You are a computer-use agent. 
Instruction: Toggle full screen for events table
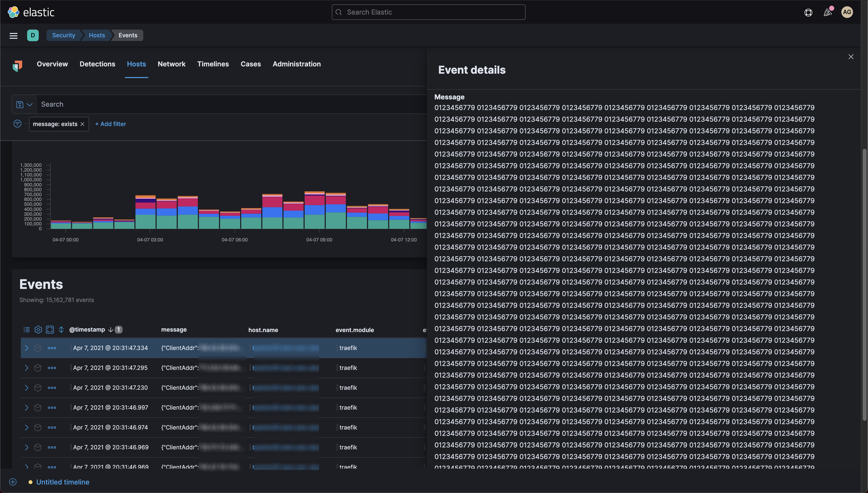tap(50, 329)
